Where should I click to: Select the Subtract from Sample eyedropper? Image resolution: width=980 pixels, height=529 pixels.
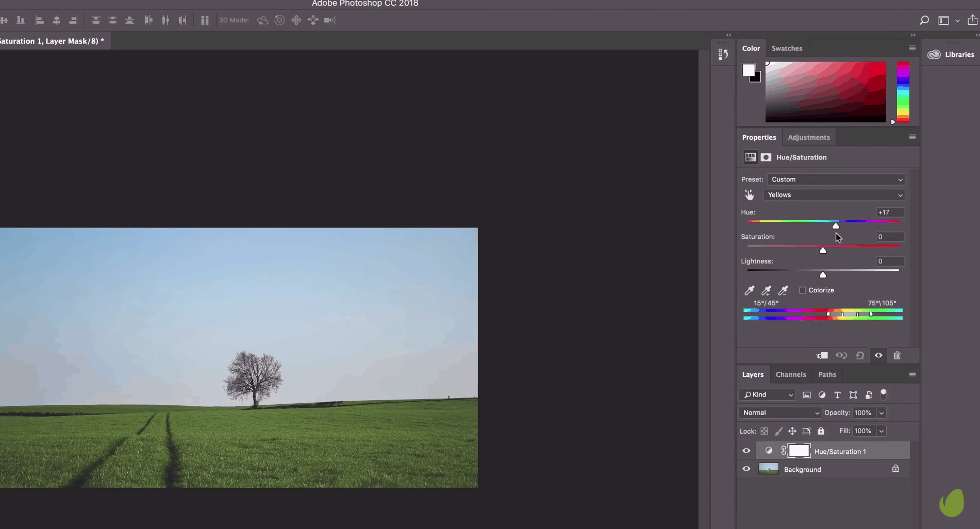(783, 290)
